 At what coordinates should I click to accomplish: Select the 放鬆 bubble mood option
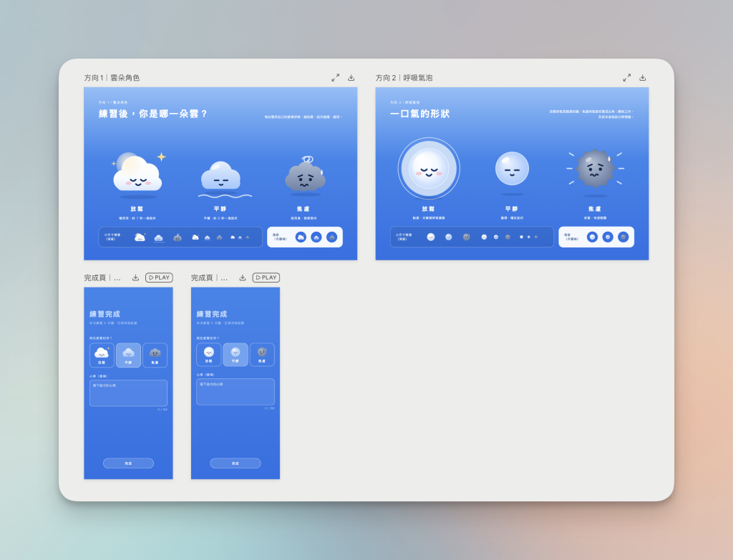pos(209,355)
